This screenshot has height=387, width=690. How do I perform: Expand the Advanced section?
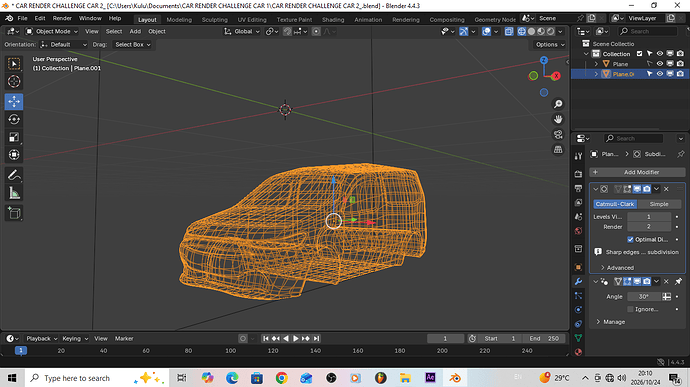coord(617,268)
